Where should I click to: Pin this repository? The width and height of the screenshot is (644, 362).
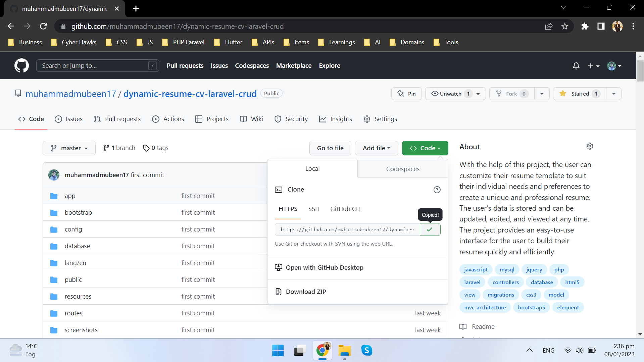406,94
